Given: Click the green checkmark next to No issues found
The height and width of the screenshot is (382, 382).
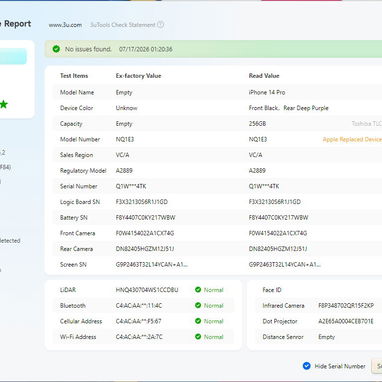Looking at the screenshot, I should [56, 49].
